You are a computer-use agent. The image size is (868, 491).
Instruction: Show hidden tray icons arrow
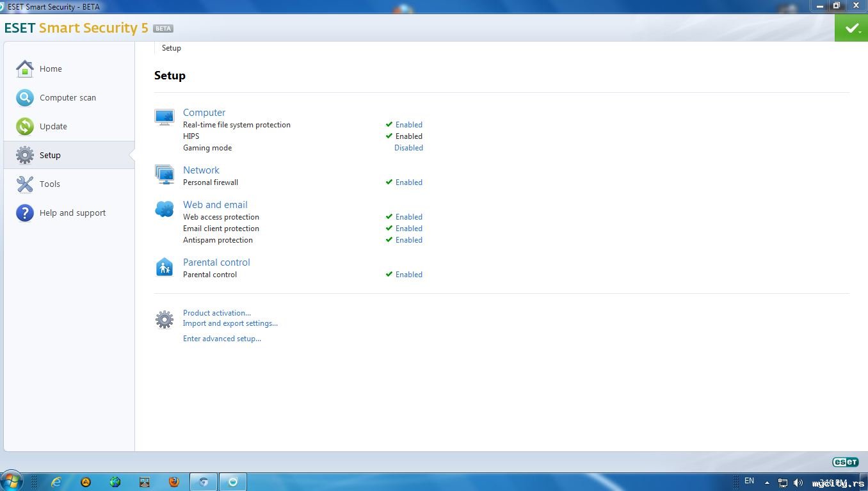[767, 483]
